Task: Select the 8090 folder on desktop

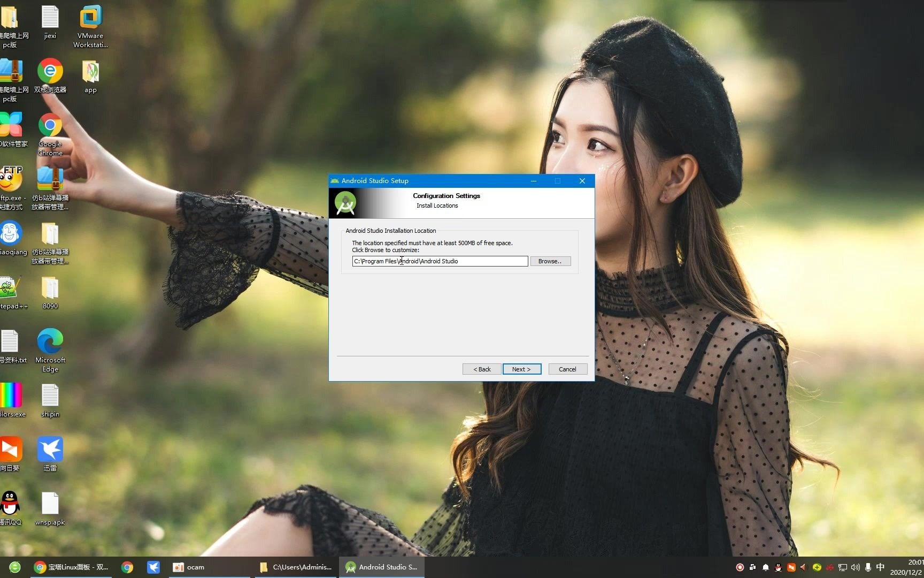Action: coord(50,293)
